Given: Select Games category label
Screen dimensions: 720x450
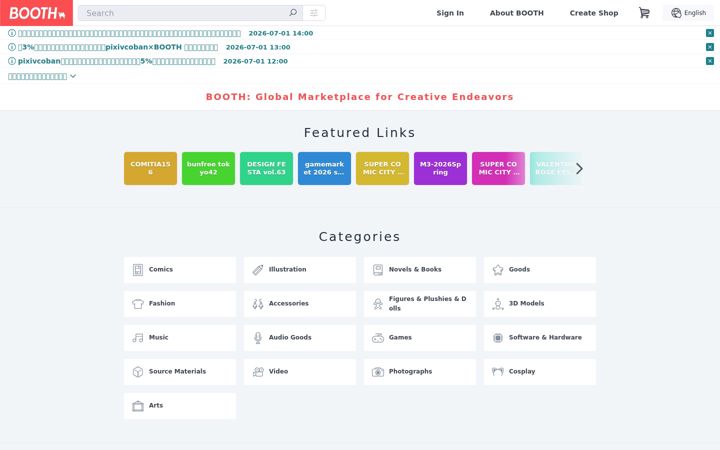Looking at the screenshot, I should point(400,338).
